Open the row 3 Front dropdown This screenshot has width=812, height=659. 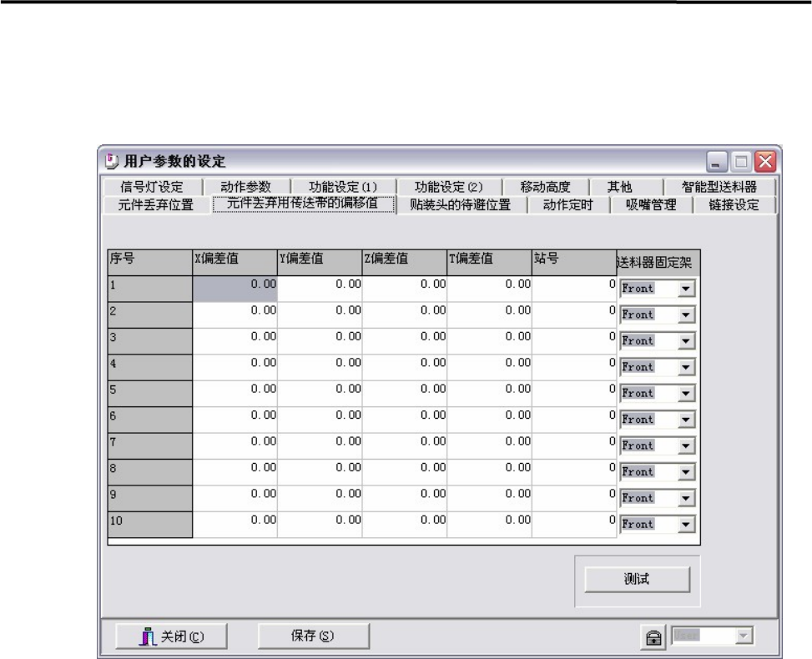click(686, 341)
